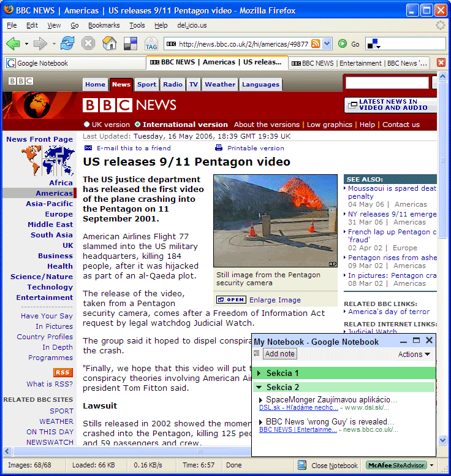Screen dimensions: 451x476
Task: Click the gray Forward arrow button
Action: point(40,44)
